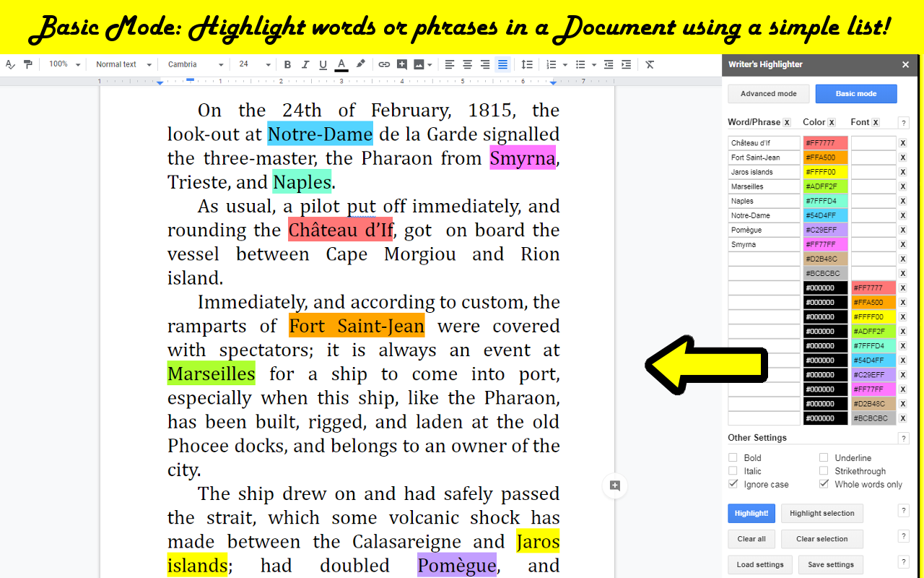Clear formatting with the toolbar icon
924x578 pixels.
point(650,64)
